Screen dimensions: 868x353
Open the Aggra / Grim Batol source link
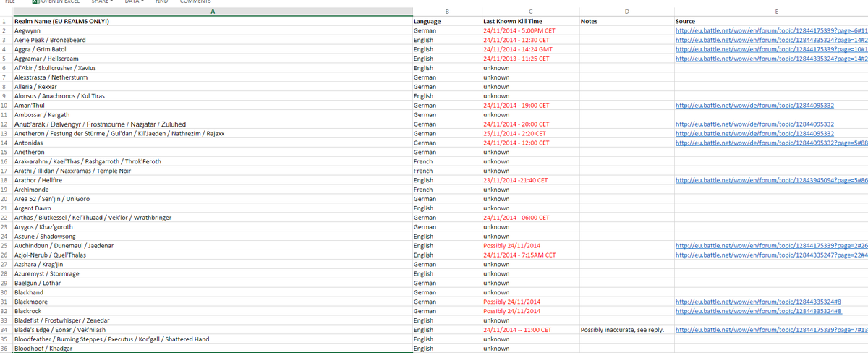click(x=771, y=49)
